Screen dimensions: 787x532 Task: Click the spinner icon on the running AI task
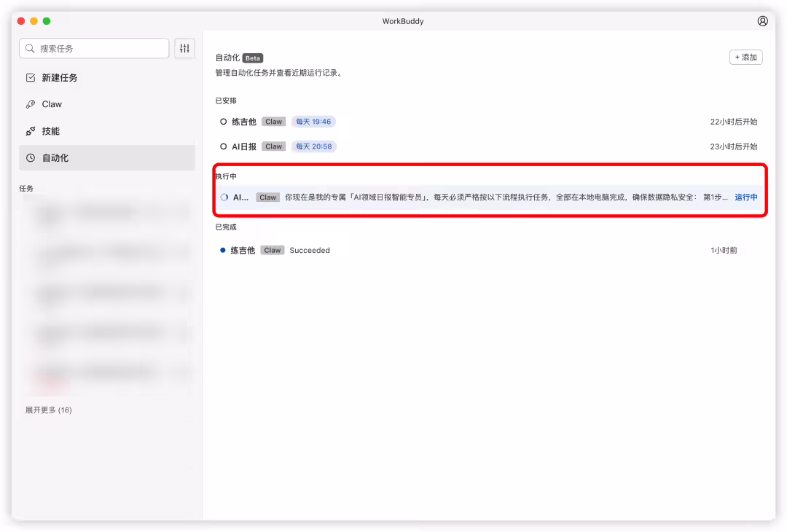click(223, 197)
